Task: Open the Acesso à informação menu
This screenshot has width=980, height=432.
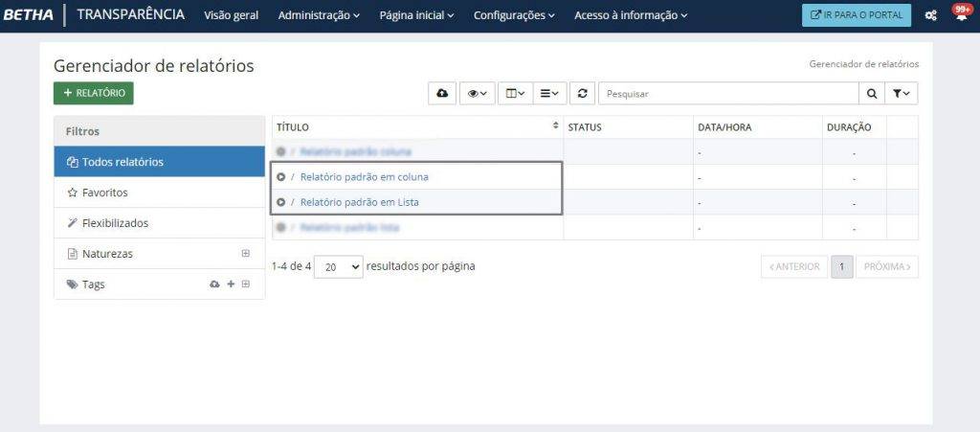Action: pos(630,15)
